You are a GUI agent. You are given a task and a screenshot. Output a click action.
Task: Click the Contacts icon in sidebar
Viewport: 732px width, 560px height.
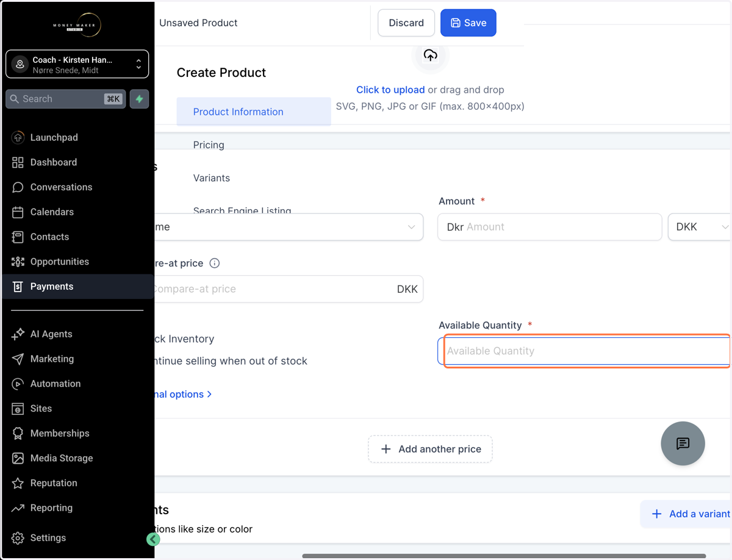pos(18,237)
